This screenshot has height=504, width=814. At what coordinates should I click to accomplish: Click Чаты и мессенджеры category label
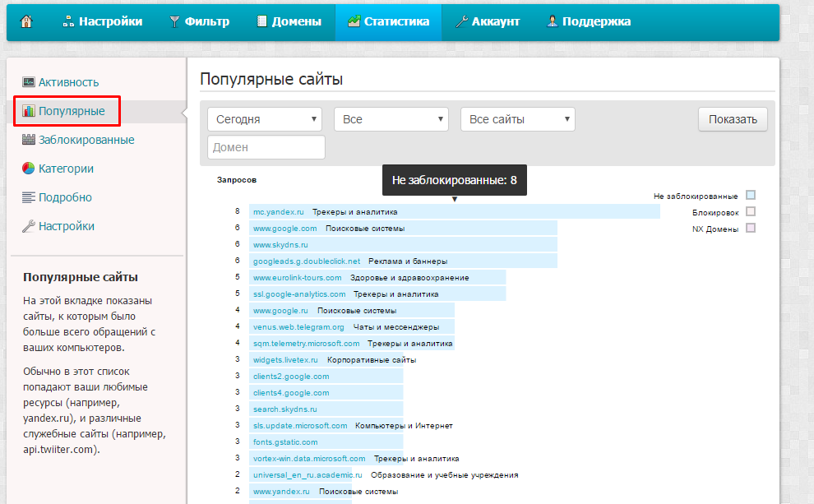(x=396, y=327)
